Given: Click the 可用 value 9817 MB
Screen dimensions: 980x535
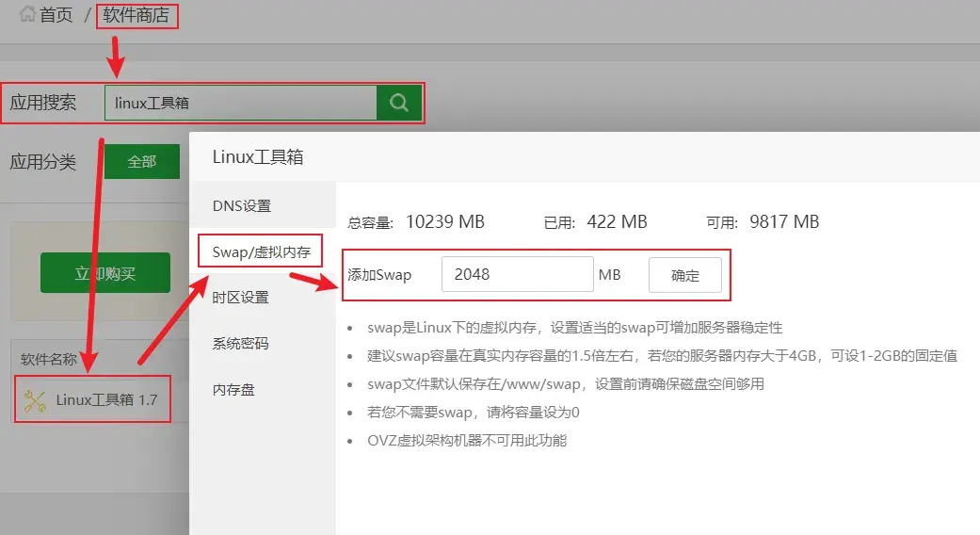Looking at the screenshot, I should click(x=784, y=222).
